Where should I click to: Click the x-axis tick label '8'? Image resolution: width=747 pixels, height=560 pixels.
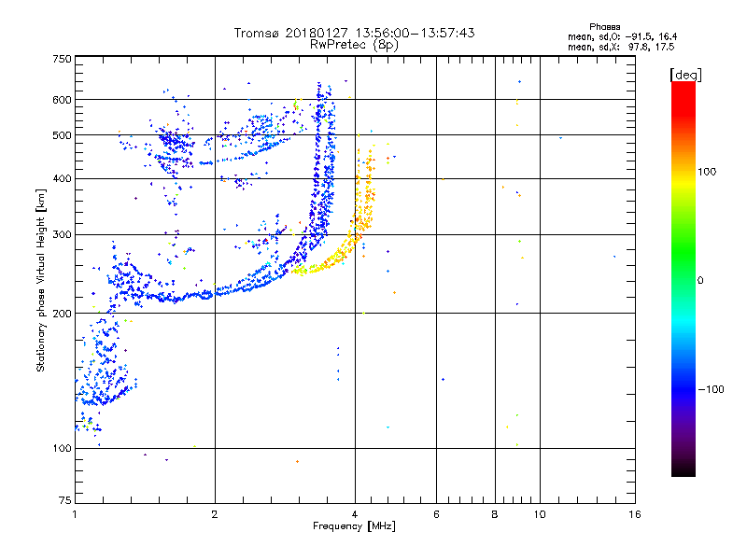(495, 514)
